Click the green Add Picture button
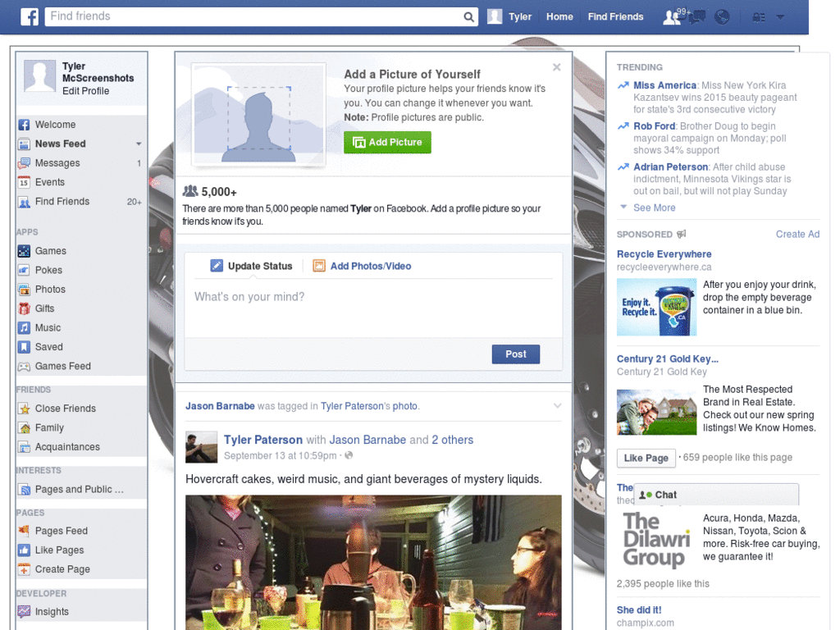 click(387, 143)
